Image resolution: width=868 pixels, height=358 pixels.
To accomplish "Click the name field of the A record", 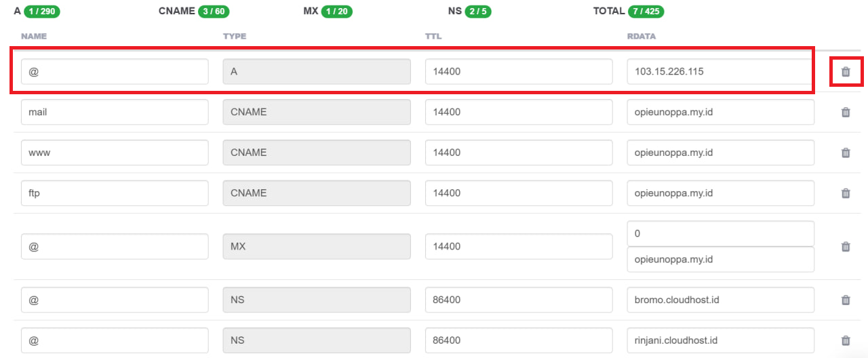I will coord(115,71).
